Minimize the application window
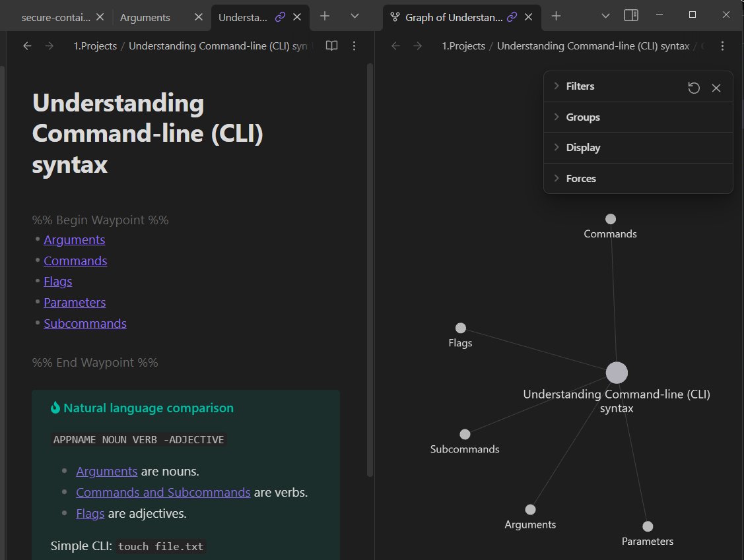Image resolution: width=744 pixels, height=560 pixels. tap(659, 15)
